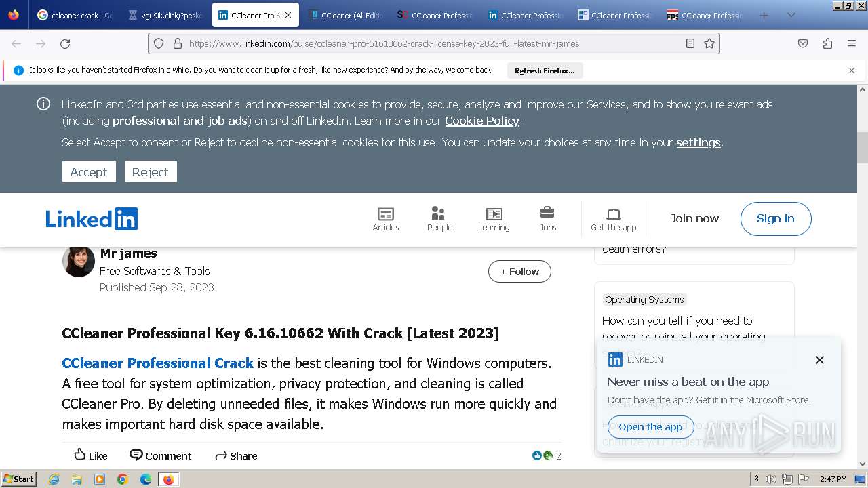Open the Articles navigation icon
This screenshot has width=868, height=488.
click(386, 219)
